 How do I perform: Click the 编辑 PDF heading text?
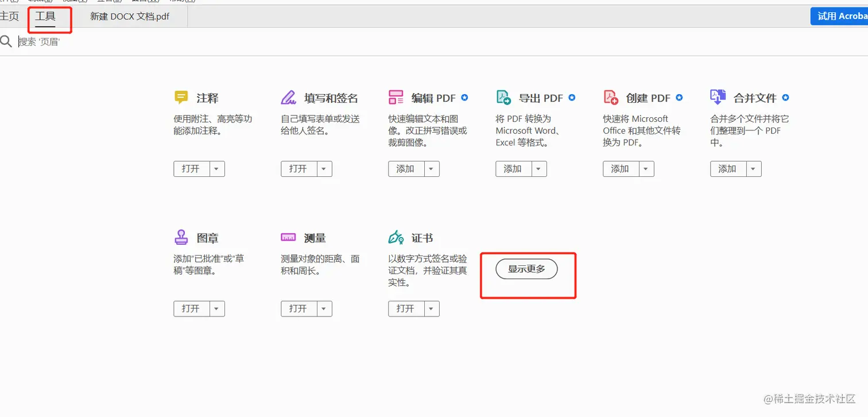coord(433,98)
